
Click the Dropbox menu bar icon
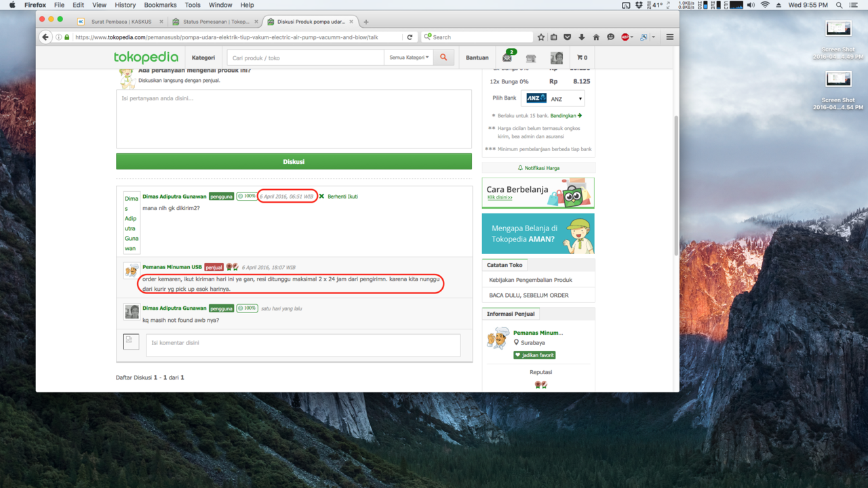(x=639, y=5)
